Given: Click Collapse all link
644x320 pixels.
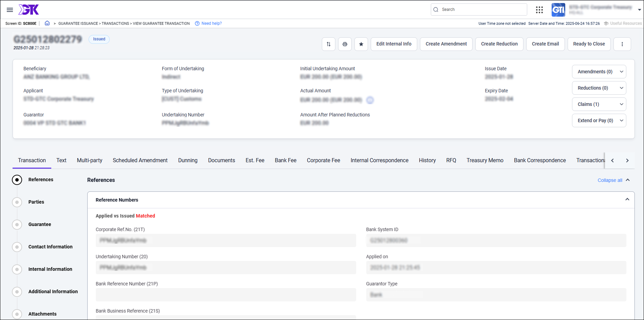Looking at the screenshot, I should point(610,180).
